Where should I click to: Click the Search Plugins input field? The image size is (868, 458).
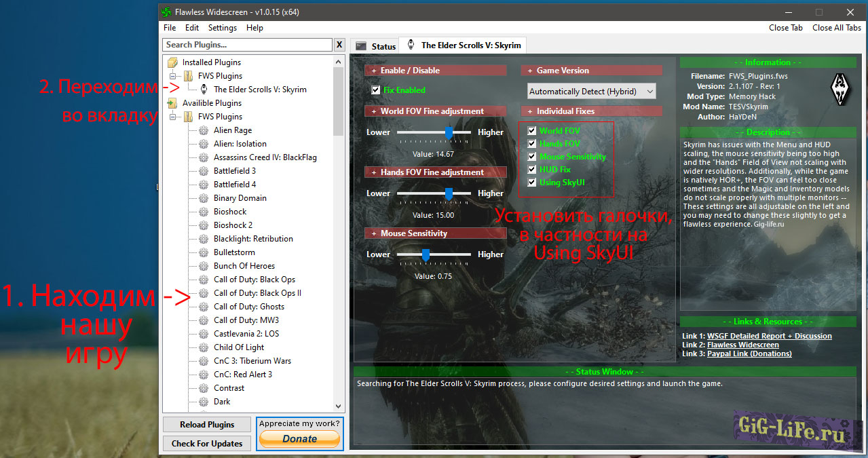pyautogui.click(x=247, y=45)
